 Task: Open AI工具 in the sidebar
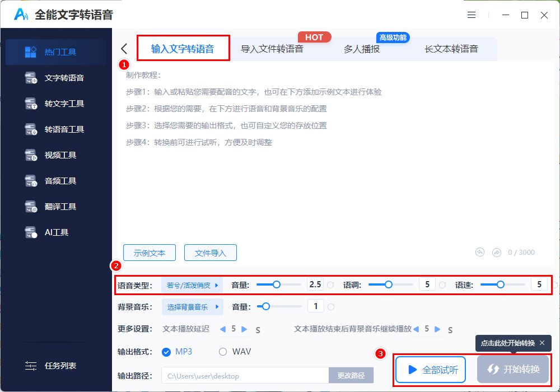pyautogui.click(x=55, y=232)
